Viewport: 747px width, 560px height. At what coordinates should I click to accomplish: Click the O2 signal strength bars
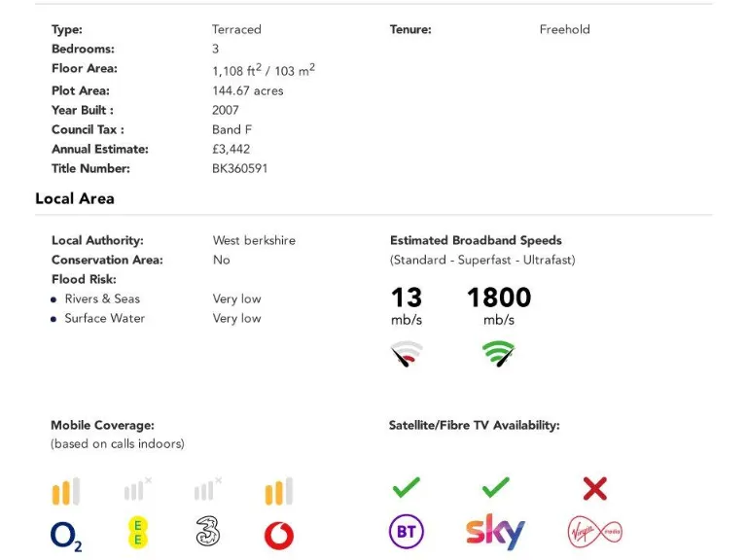coord(66,491)
